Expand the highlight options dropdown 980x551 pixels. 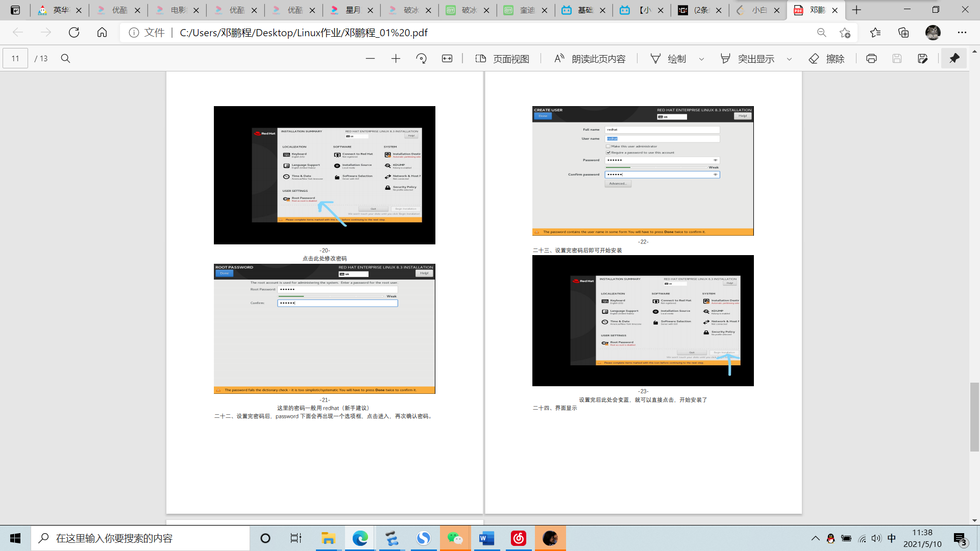click(x=789, y=59)
